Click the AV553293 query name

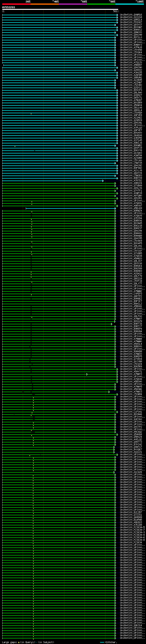pyautogui.click(x=8, y=8)
